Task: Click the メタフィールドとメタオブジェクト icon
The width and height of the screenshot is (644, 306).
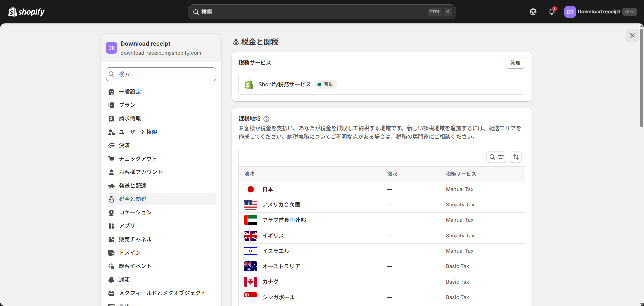Action: click(x=111, y=293)
